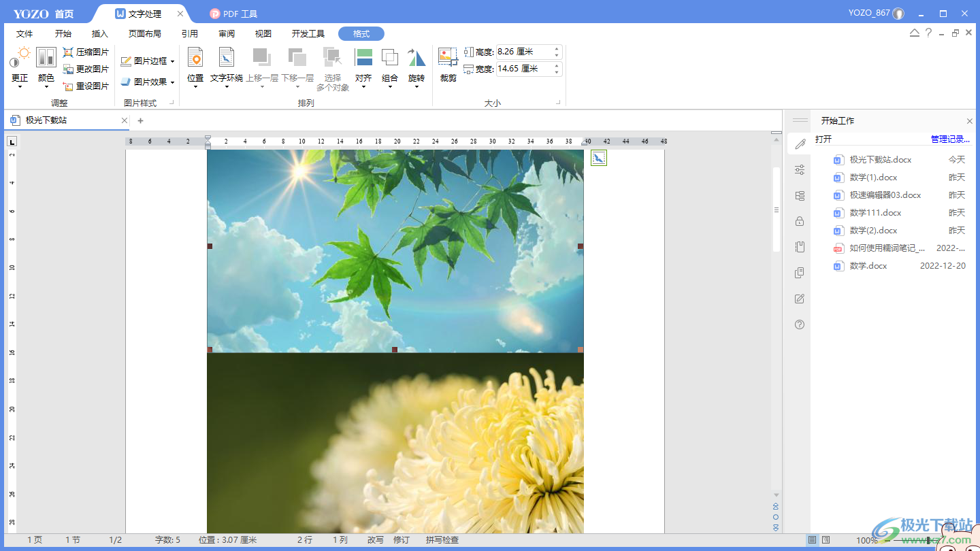The image size is (980, 551).
Task: Open the lock protection sidebar icon
Action: pyautogui.click(x=800, y=221)
